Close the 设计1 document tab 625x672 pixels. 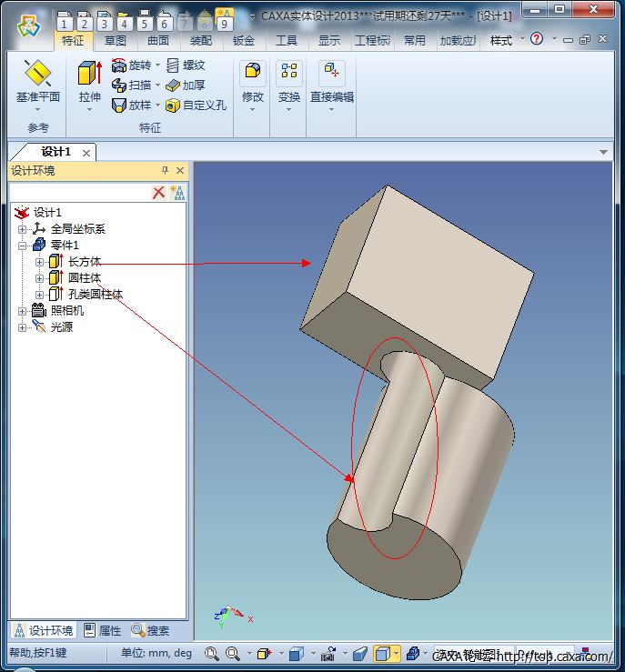[x=86, y=153]
